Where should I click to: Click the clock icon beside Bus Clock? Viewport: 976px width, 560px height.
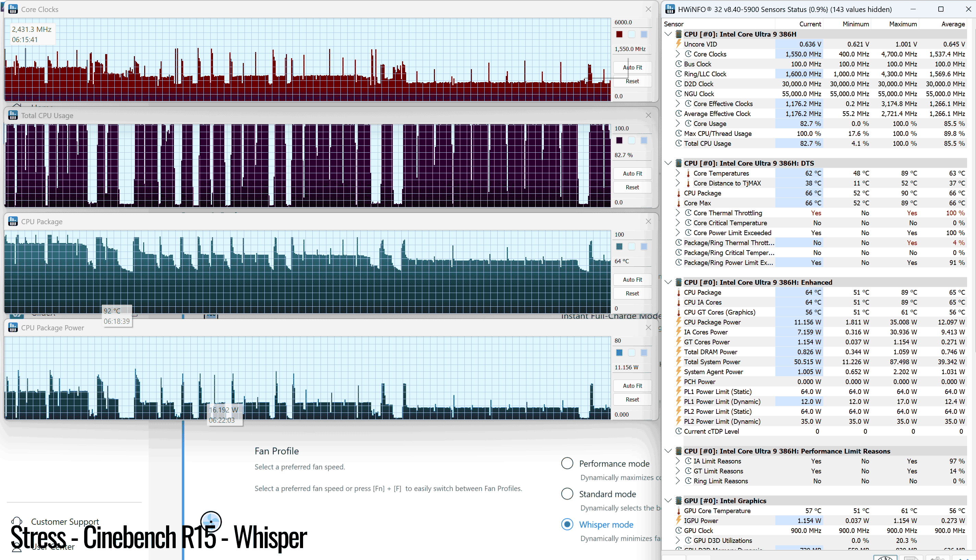pyautogui.click(x=679, y=64)
